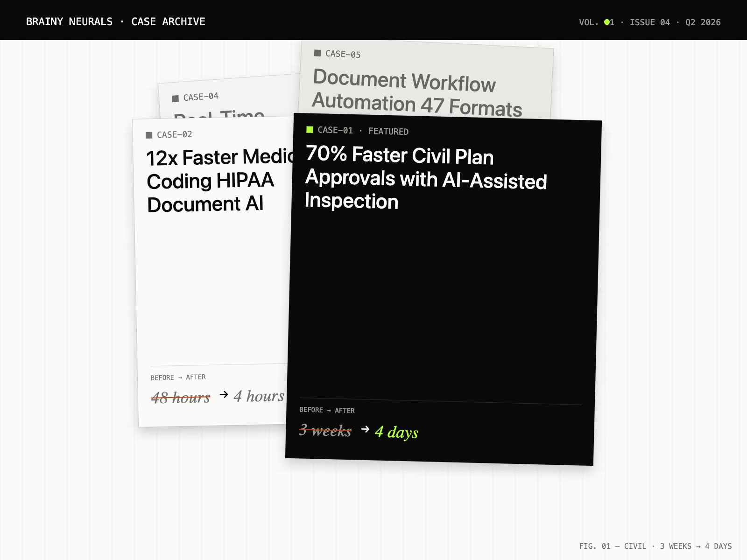Viewport: 747px width, 560px height.
Task: Click the '4 hours' result on CASE-02
Action: 259,396
